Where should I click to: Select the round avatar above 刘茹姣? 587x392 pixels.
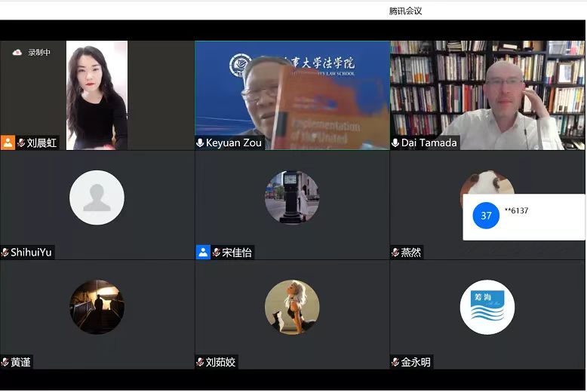click(x=292, y=307)
